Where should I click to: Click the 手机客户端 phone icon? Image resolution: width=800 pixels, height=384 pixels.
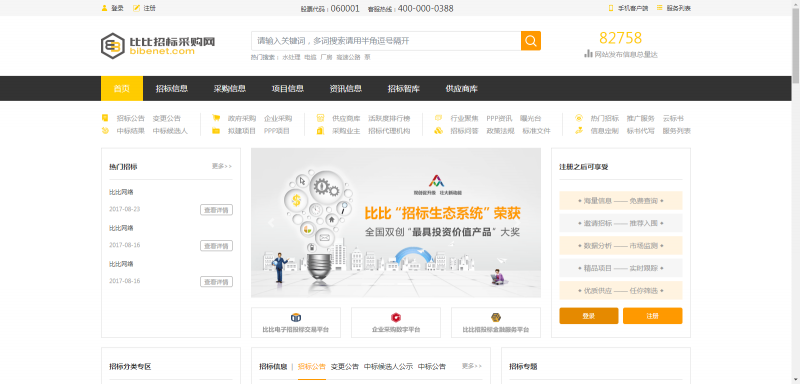(x=611, y=8)
